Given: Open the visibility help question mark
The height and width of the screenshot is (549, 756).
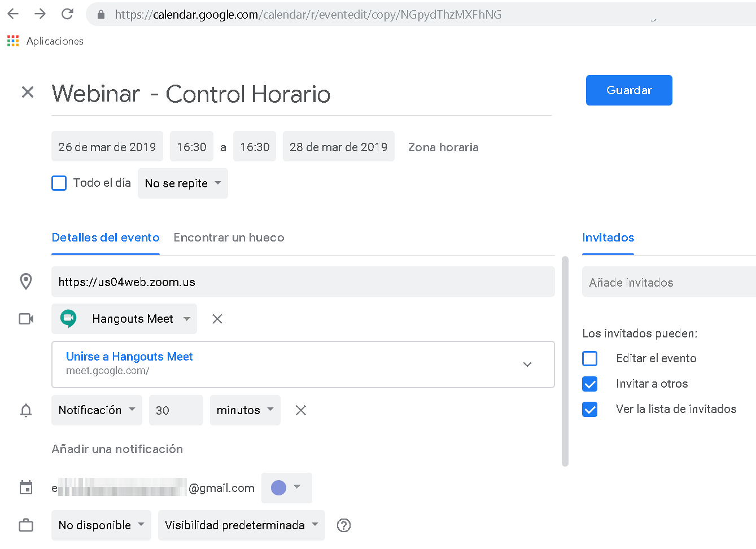Looking at the screenshot, I should coord(344,525).
